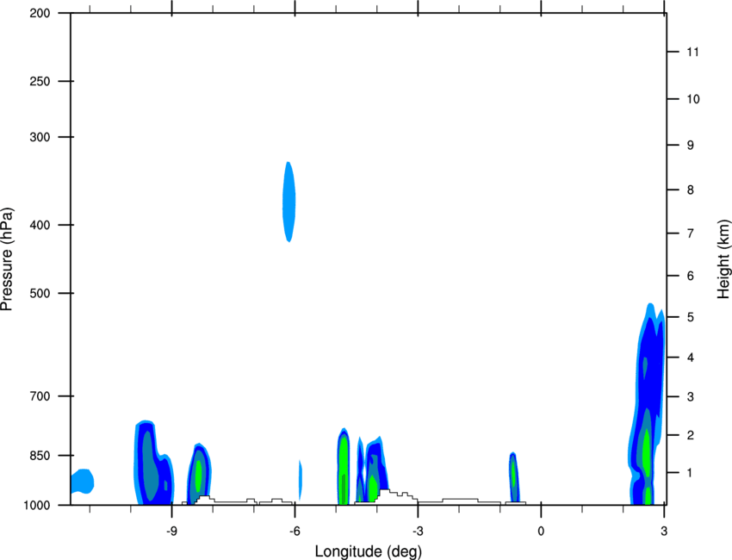Pick the 5 km height label
Image resolution: width=732 pixels, height=560 pixels.
[x=691, y=317]
